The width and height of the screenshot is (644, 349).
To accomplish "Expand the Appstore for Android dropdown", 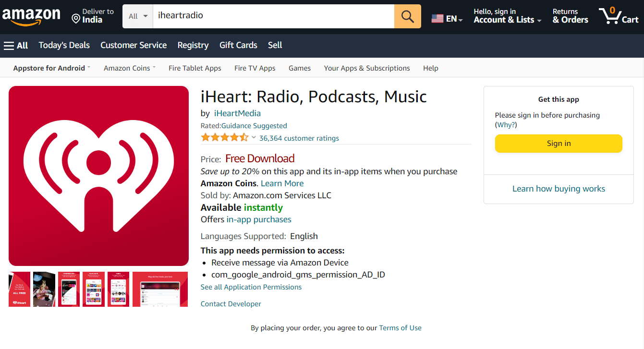I will 51,68.
